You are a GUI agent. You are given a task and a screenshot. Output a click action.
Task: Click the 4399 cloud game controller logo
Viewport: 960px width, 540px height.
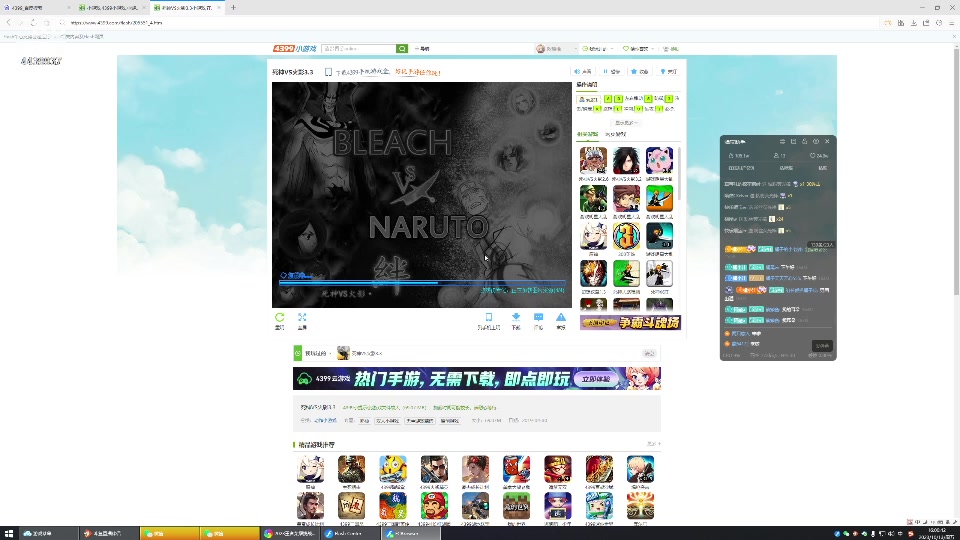coord(304,379)
